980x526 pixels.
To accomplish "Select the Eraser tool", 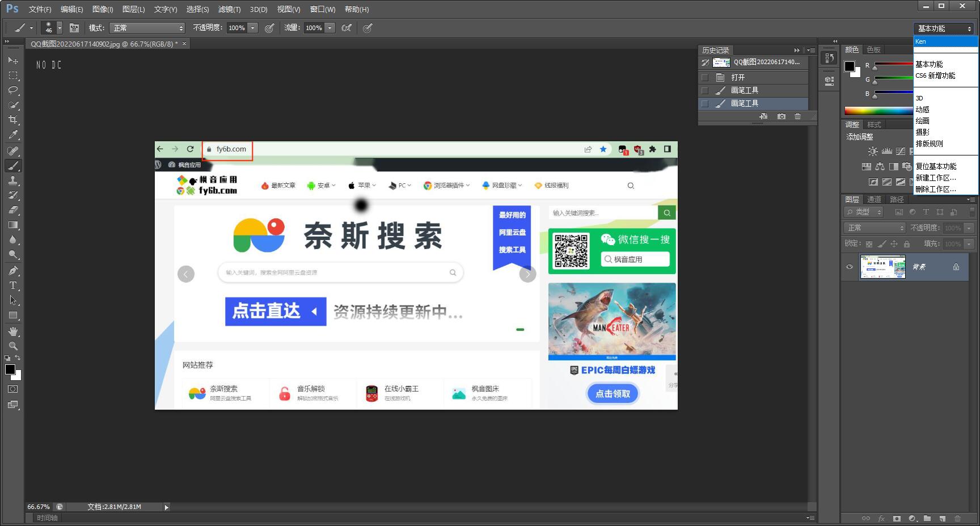I will 13,210.
